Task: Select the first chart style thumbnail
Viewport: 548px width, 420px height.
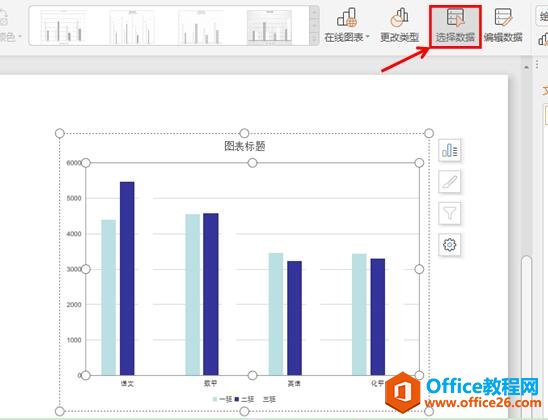Action: click(63, 26)
